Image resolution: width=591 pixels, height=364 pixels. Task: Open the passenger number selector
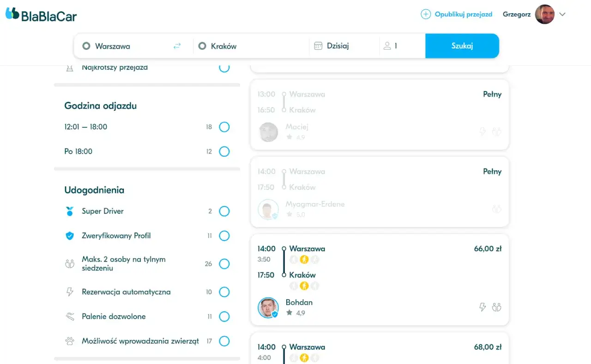coord(402,46)
